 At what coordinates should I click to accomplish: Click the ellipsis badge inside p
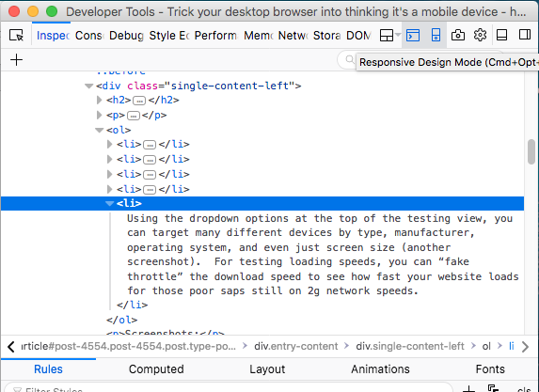coord(134,116)
